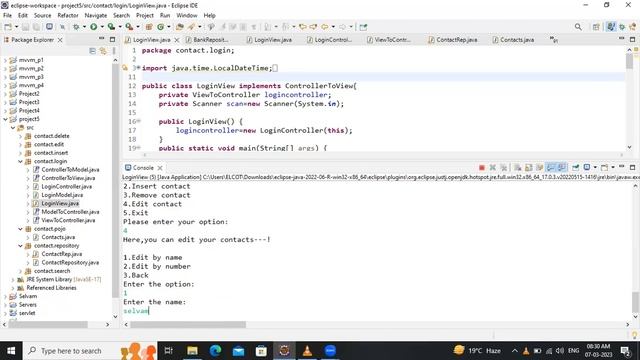The height and width of the screenshot is (360, 640).
Task: Toggle Show Console on Standard Out
Action: point(551,168)
